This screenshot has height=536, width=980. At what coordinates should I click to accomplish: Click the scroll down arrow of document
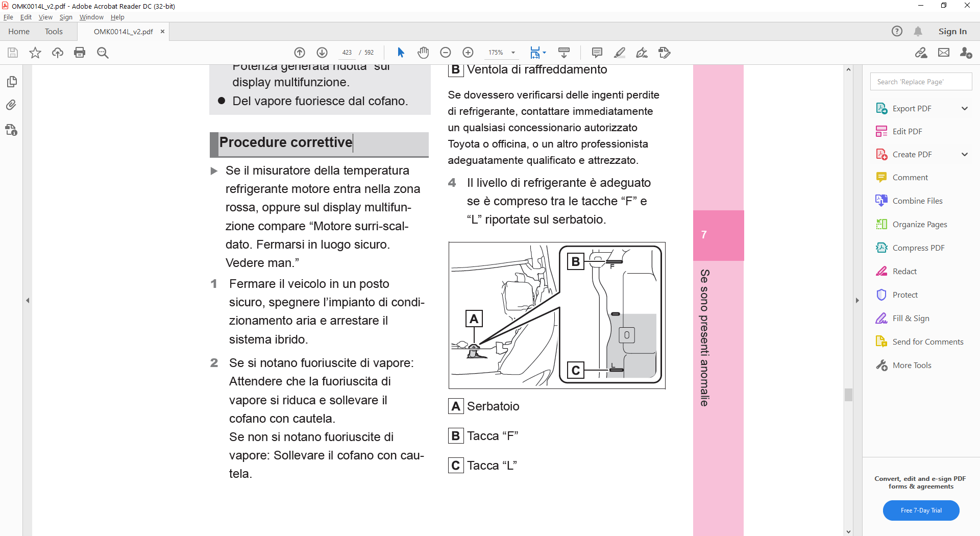848,531
